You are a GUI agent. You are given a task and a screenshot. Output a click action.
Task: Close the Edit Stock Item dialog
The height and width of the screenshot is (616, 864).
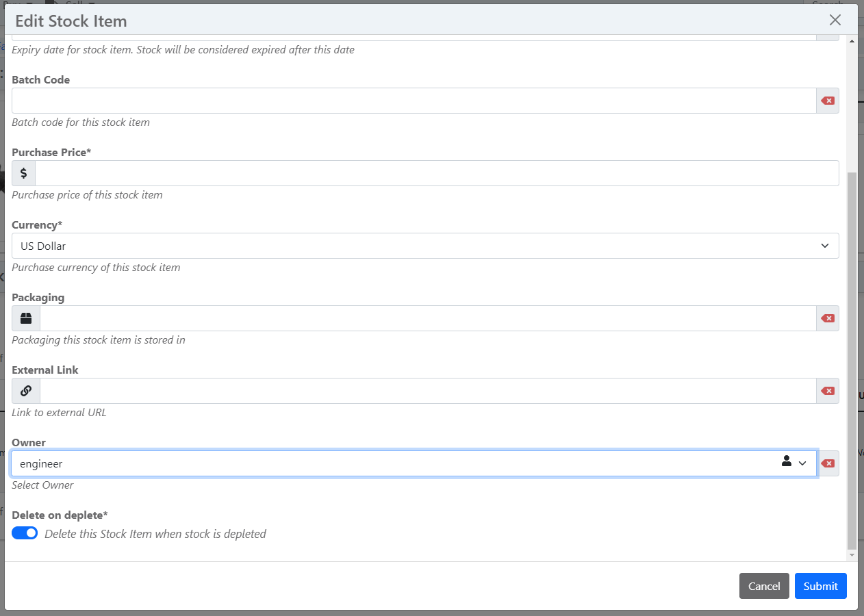coord(835,21)
